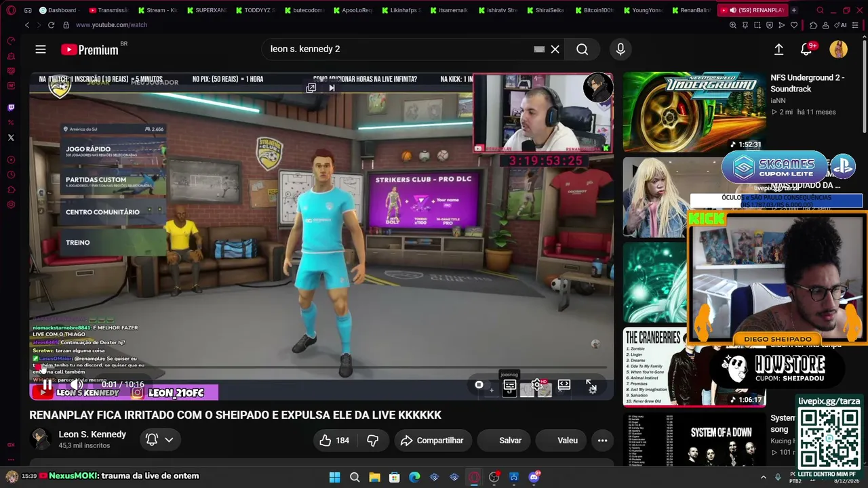Open player settings gear
Screen dimensions: 868x488
(536, 386)
